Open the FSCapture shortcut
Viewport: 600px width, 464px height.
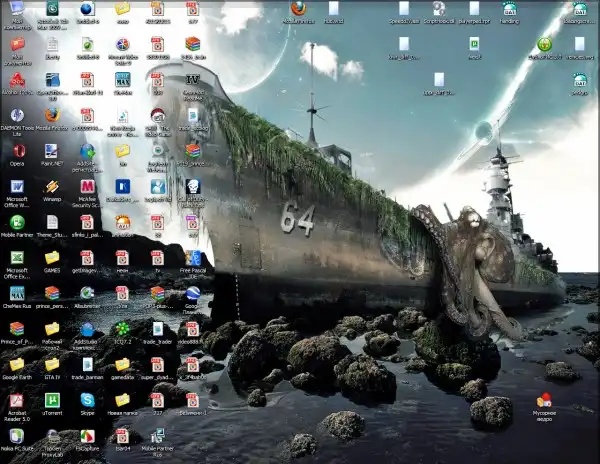tap(87, 436)
